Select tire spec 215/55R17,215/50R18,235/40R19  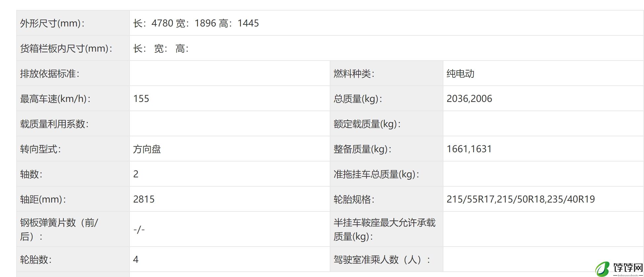(520, 199)
